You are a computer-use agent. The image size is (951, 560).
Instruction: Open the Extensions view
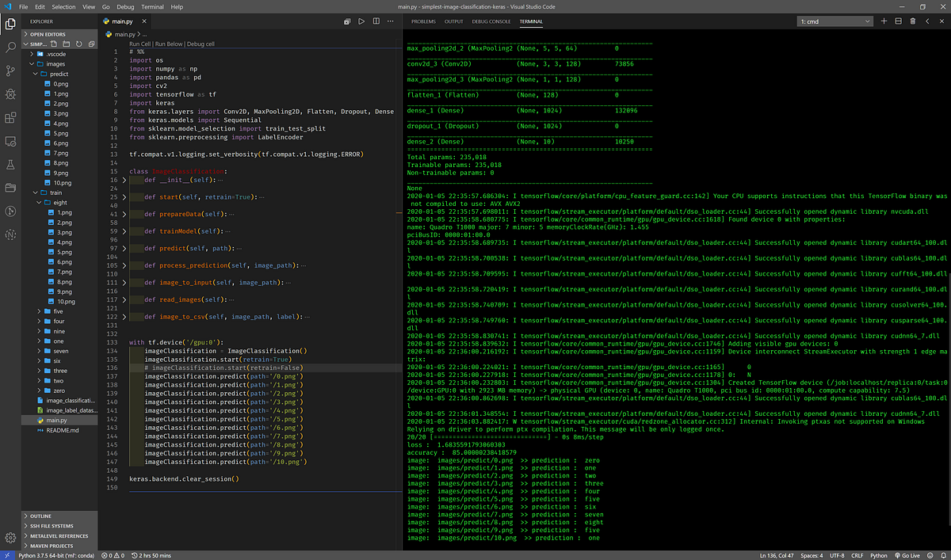click(x=11, y=118)
